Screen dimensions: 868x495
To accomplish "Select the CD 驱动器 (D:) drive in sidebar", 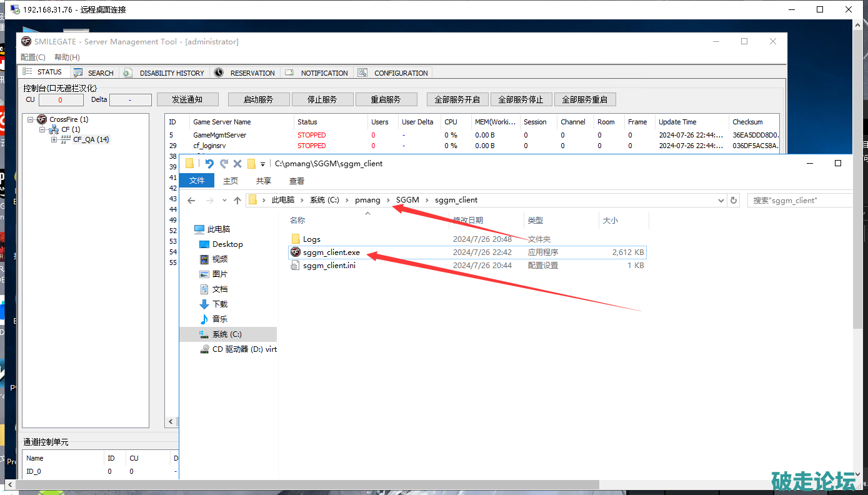I will click(x=244, y=349).
